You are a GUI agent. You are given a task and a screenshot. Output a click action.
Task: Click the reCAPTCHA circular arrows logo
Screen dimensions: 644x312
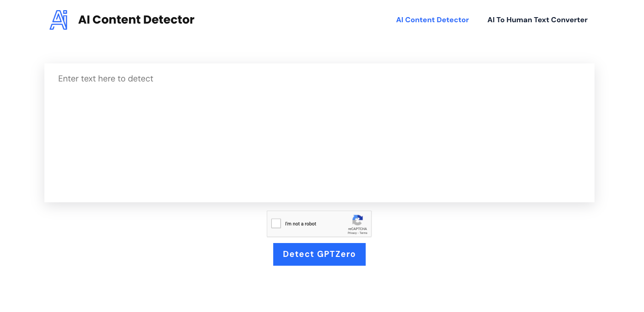(357, 220)
